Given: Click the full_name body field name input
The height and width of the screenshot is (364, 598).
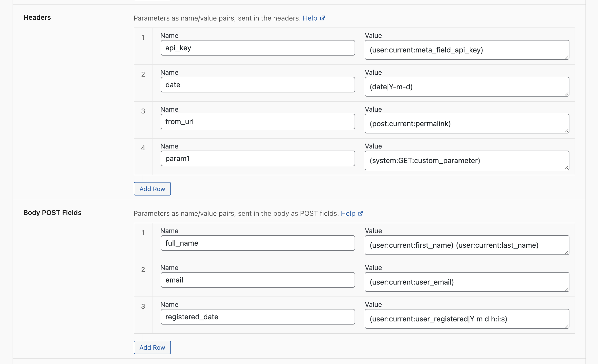Looking at the screenshot, I should coord(258,243).
